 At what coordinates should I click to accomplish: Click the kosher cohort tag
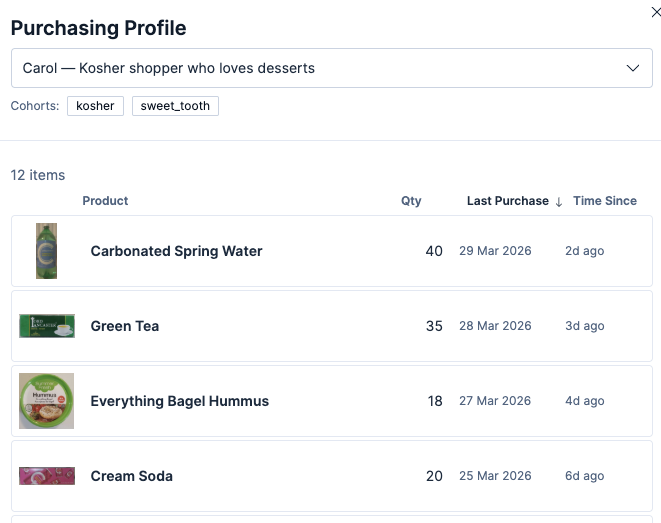pyautogui.click(x=95, y=106)
